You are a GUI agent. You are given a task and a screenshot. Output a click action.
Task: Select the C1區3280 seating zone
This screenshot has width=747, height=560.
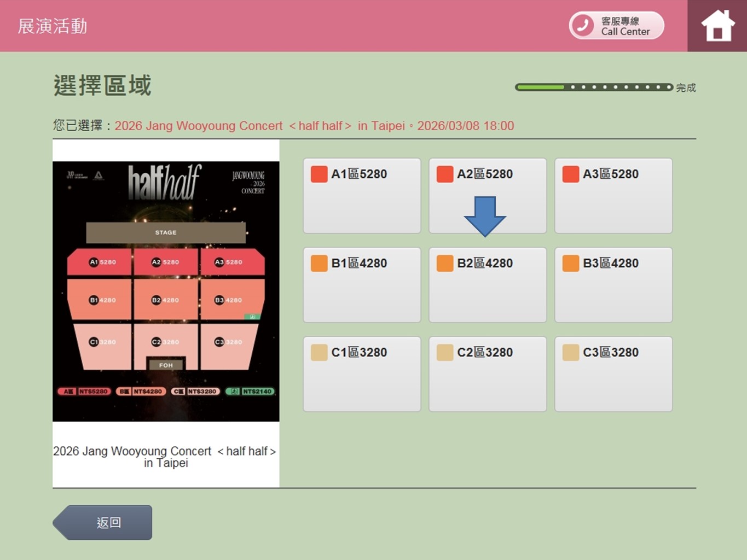point(362,374)
